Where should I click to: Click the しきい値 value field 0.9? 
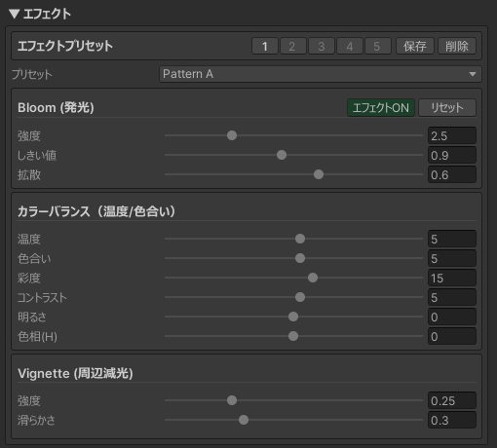[452, 155]
